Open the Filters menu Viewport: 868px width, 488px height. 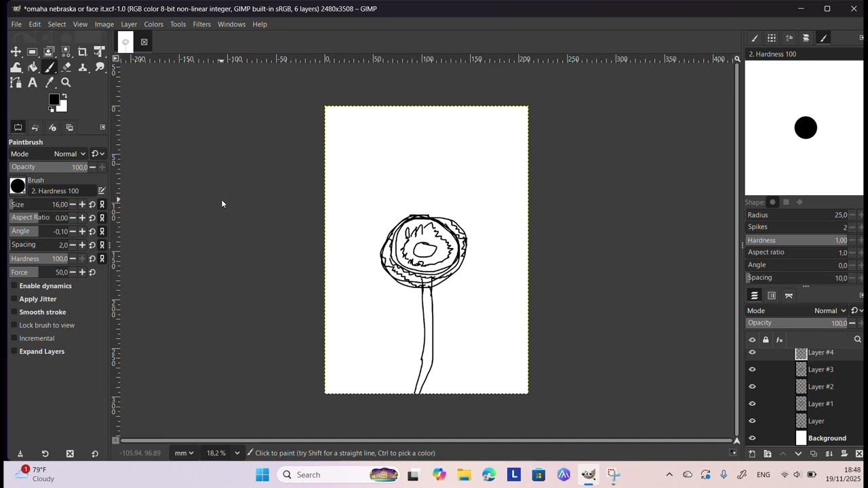coord(201,24)
